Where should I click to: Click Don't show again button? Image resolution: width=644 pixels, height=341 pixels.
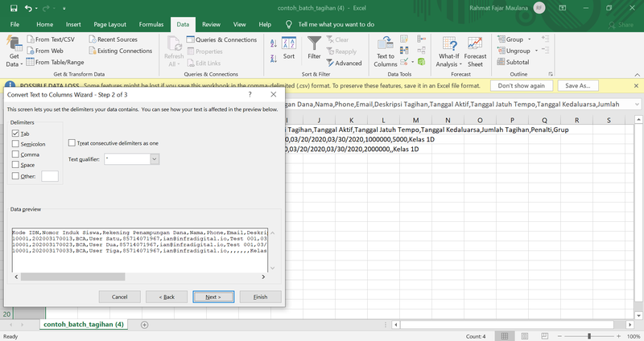coord(521,86)
